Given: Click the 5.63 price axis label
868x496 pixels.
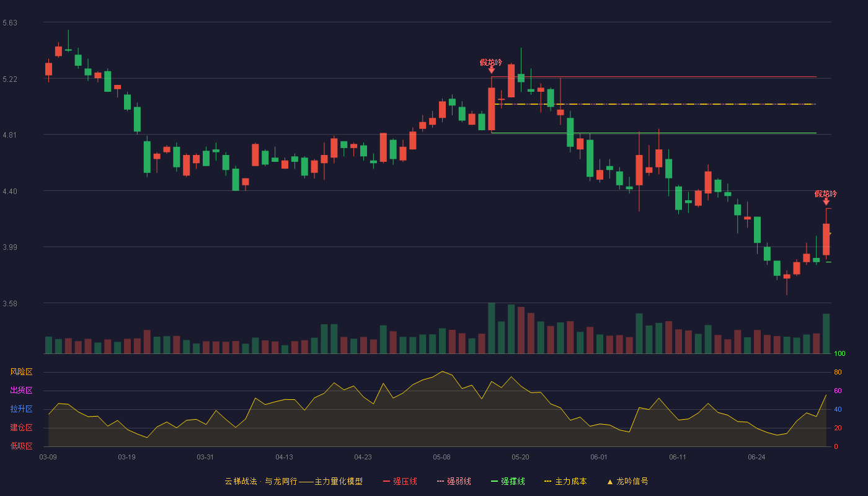Looking at the screenshot, I should tap(10, 23).
